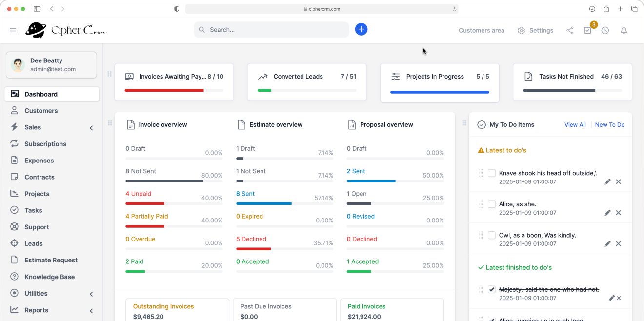Open the timesheets clock icon
This screenshot has width=644, height=321.
605,30
